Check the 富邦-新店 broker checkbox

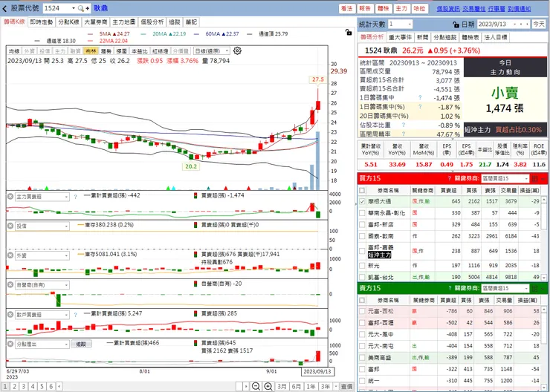pos(362,224)
